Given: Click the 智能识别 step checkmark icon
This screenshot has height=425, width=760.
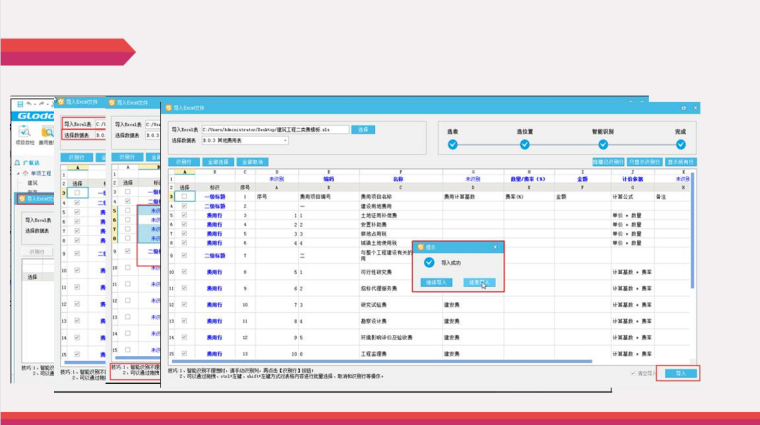Looking at the screenshot, I should (x=604, y=143).
